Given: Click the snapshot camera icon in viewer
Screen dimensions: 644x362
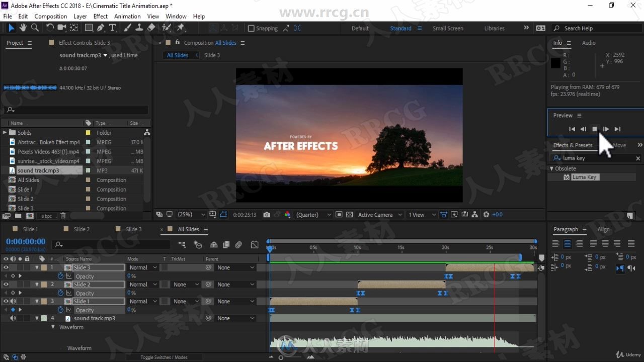Looking at the screenshot, I should coord(267,215).
